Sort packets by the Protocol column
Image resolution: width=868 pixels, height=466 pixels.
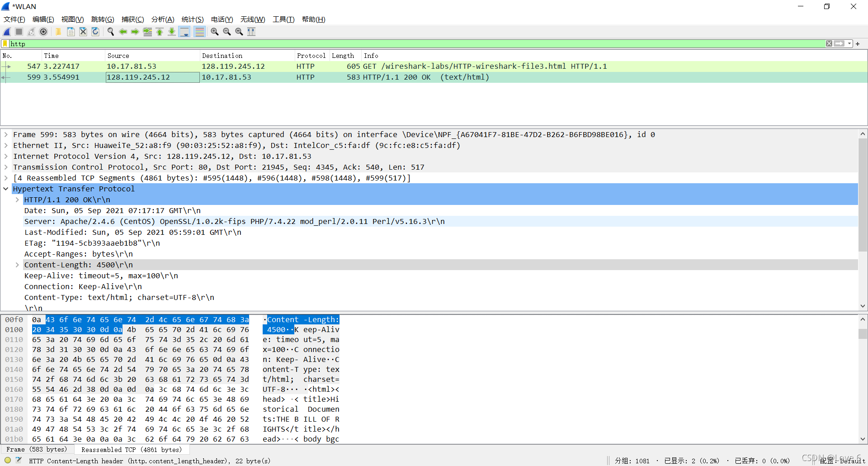click(x=312, y=56)
